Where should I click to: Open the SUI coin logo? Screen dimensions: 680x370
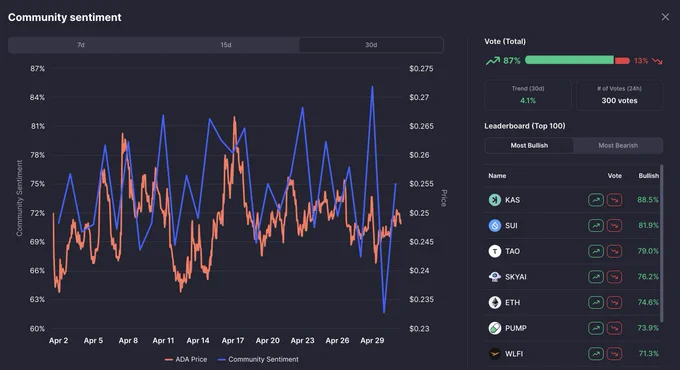coord(495,226)
